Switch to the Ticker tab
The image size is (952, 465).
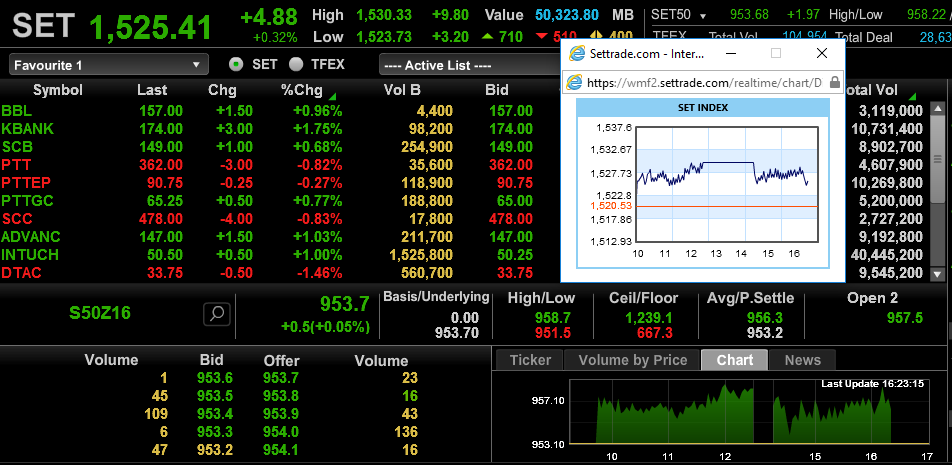point(530,360)
